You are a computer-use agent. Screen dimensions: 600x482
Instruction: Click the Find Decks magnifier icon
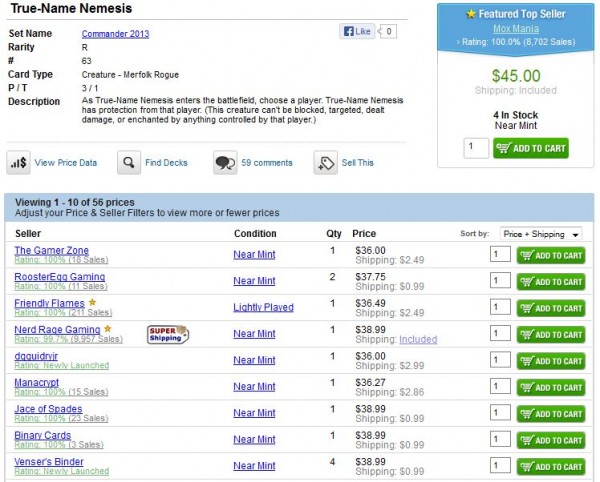point(128,162)
